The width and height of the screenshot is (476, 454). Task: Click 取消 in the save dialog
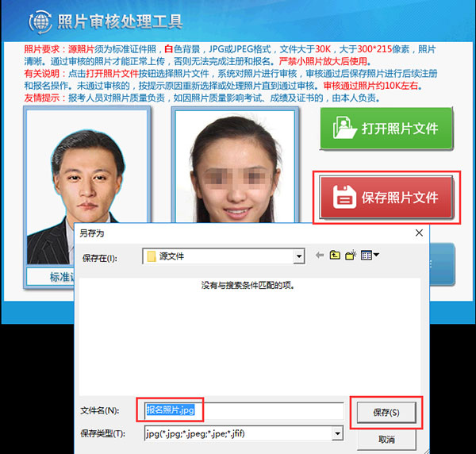pos(386,440)
